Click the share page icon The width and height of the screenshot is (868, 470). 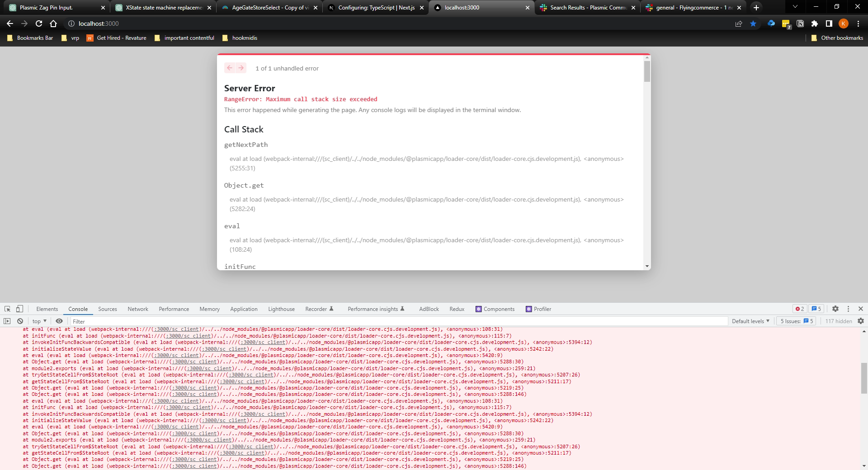[x=739, y=23]
